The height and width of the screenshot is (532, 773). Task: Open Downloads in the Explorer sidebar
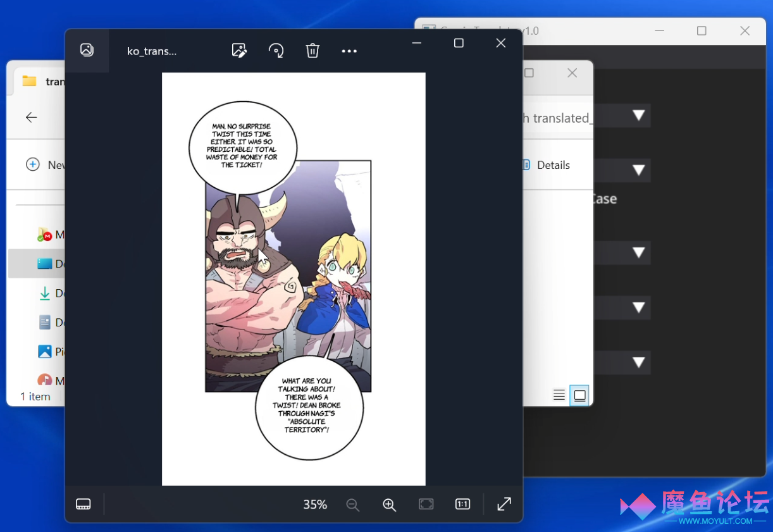click(51, 293)
